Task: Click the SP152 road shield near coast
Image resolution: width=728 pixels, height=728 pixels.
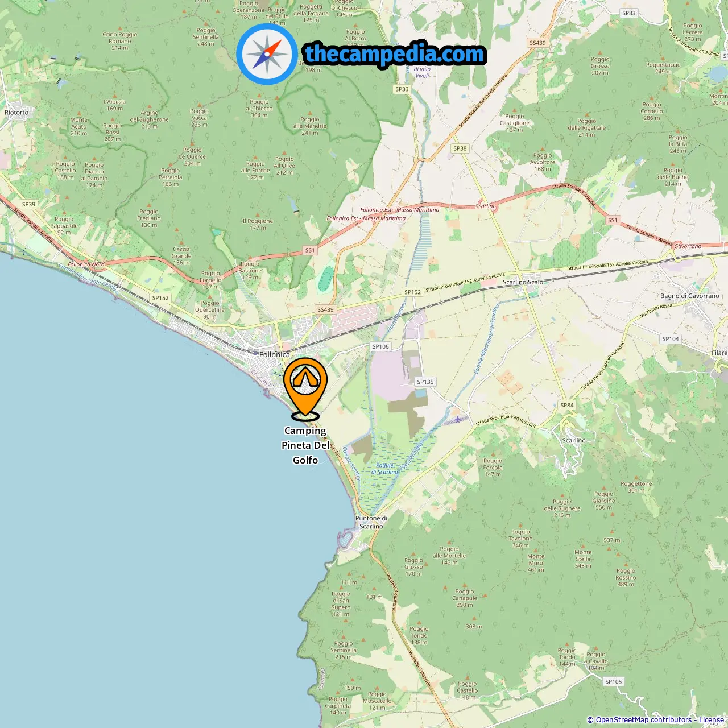Action: (160, 297)
